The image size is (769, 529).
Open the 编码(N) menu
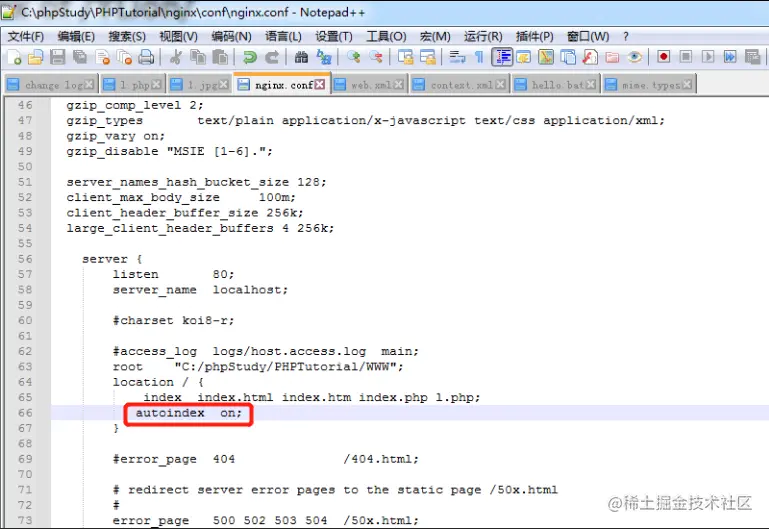[231, 36]
